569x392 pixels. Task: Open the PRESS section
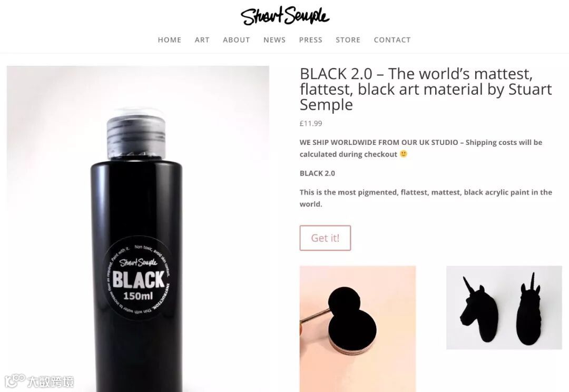[311, 40]
